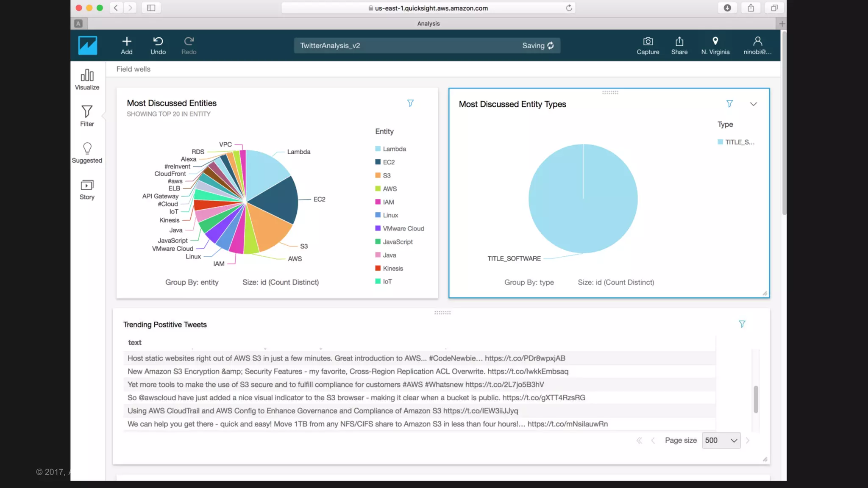Expand the Field wells bar

click(x=134, y=69)
